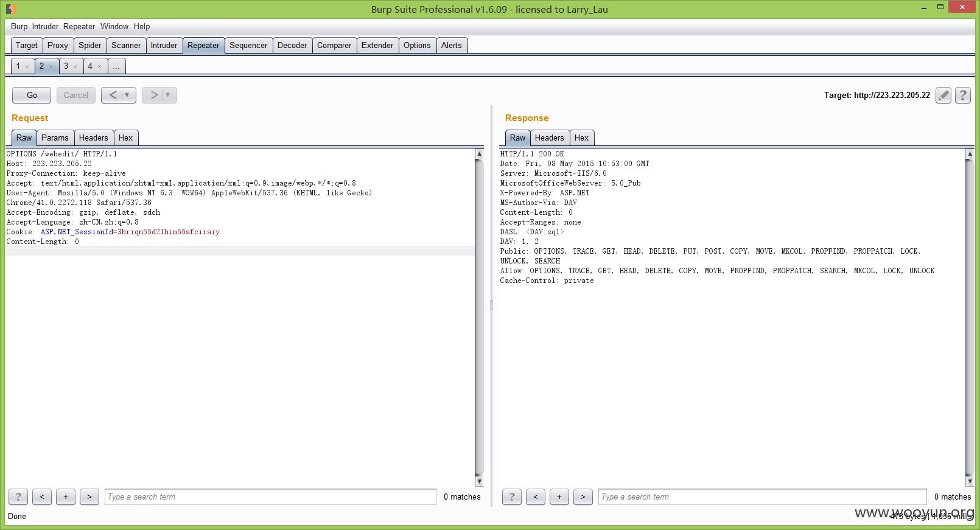Screen dimensions: 980x530
Task: Focus the Response search term field
Action: click(763, 497)
